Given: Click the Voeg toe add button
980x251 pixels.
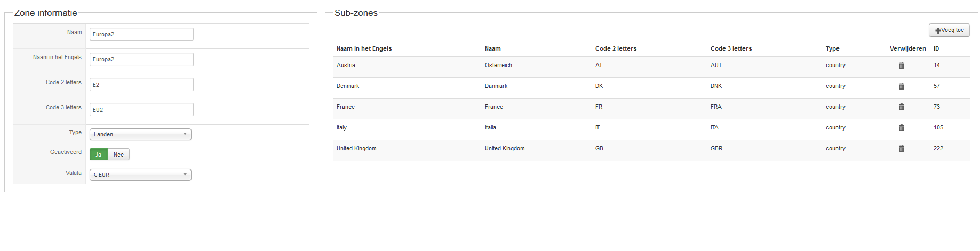Looking at the screenshot, I should pos(949,30).
